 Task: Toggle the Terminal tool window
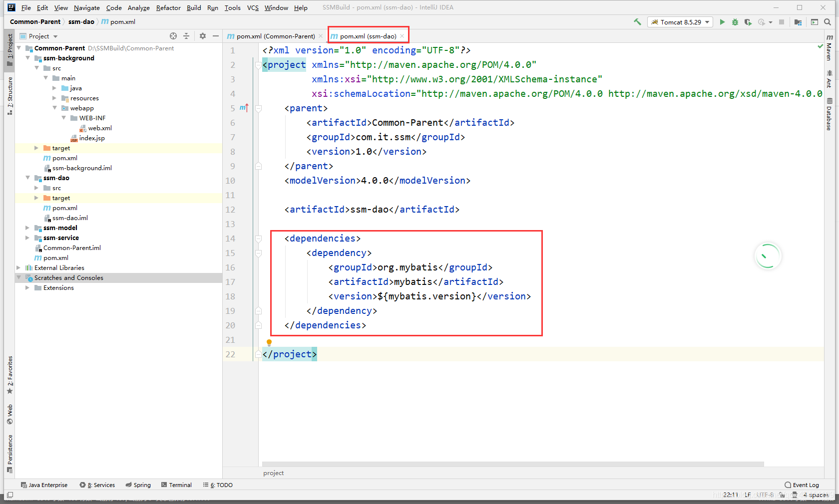point(177,485)
